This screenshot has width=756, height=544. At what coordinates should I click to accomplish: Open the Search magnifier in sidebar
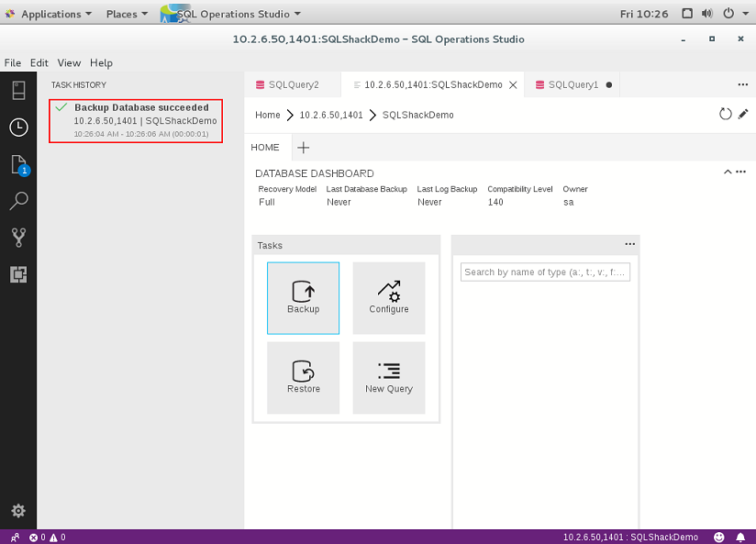click(18, 201)
